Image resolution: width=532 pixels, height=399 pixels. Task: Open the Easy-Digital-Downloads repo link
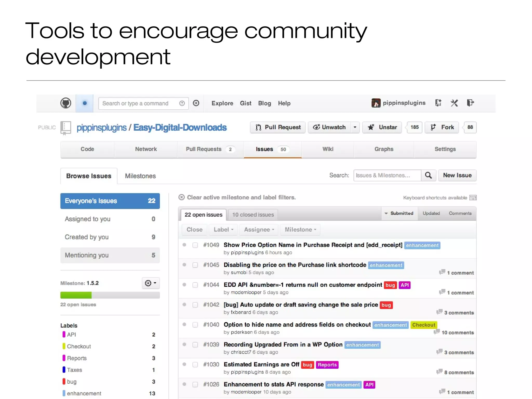click(x=180, y=128)
